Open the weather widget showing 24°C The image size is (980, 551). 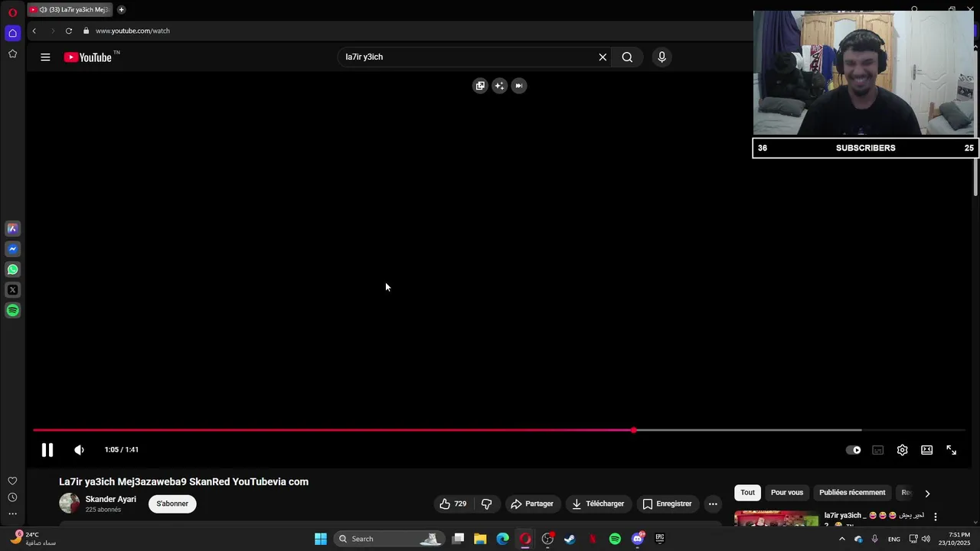point(31,539)
